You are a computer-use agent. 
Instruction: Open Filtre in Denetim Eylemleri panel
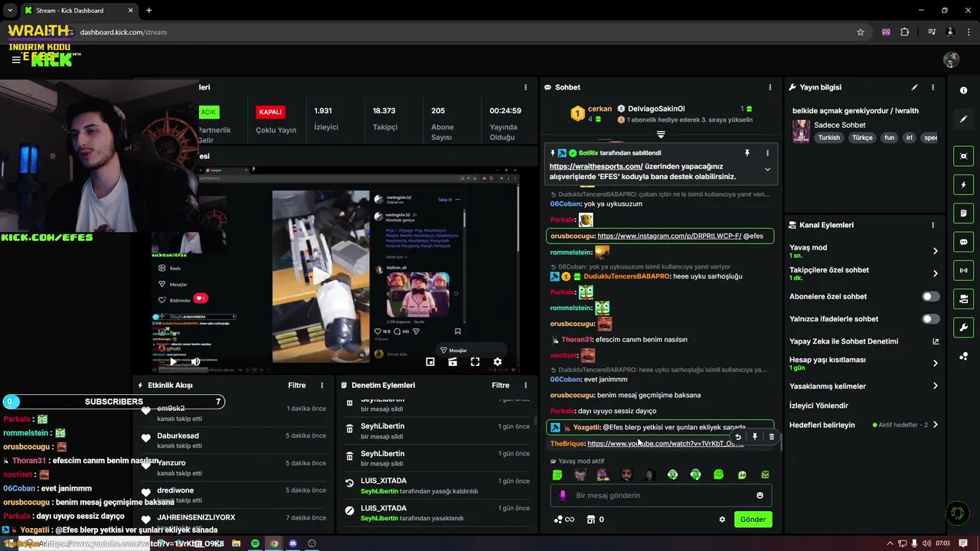point(500,385)
